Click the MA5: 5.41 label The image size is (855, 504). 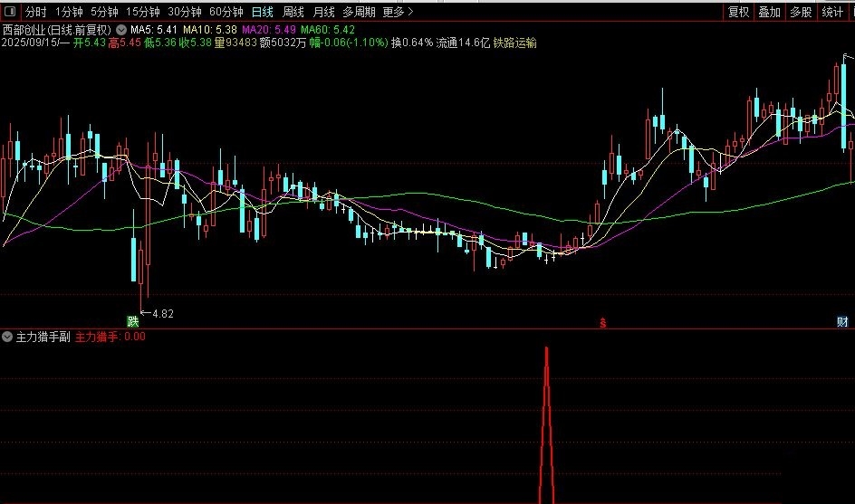click(x=154, y=30)
